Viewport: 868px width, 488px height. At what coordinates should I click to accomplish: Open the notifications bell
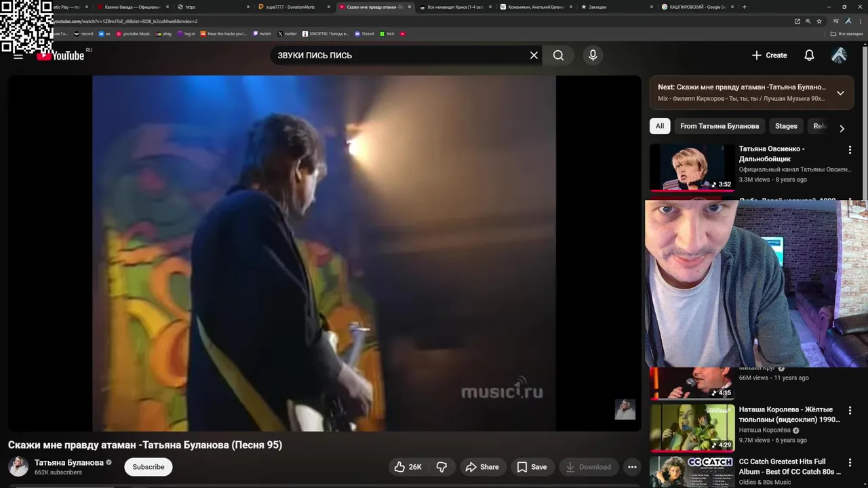pyautogui.click(x=809, y=56)
